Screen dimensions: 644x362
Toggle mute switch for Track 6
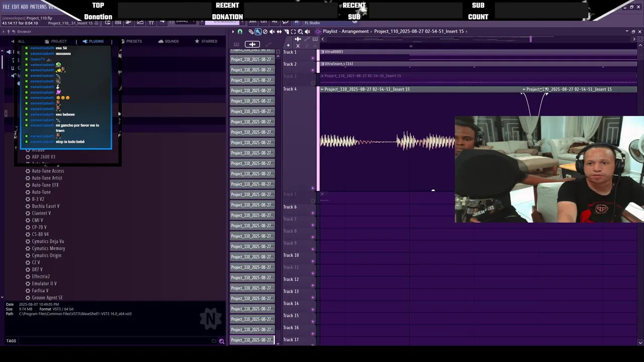(x=312, y=212)
